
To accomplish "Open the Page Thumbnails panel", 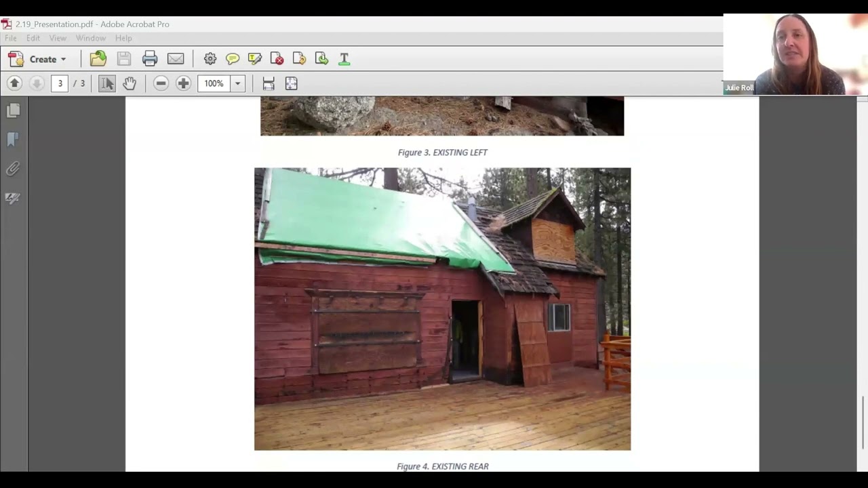I will (13, 110).
